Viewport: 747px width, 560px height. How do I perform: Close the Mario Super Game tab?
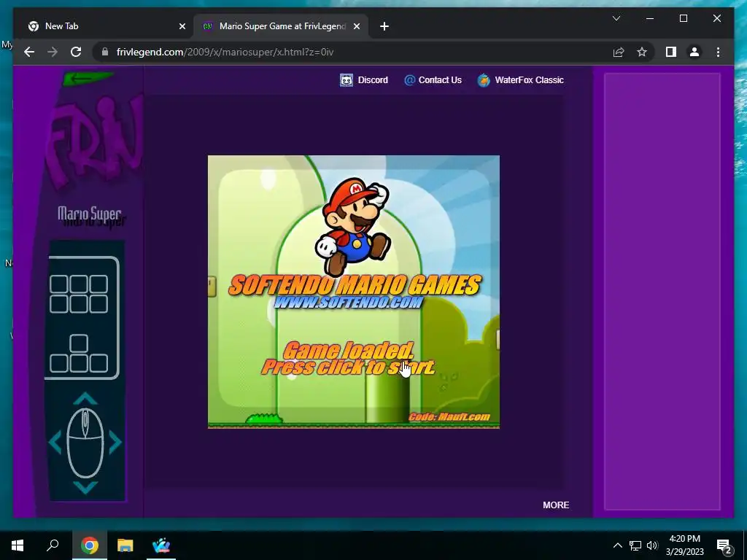[x=356, y=26]
